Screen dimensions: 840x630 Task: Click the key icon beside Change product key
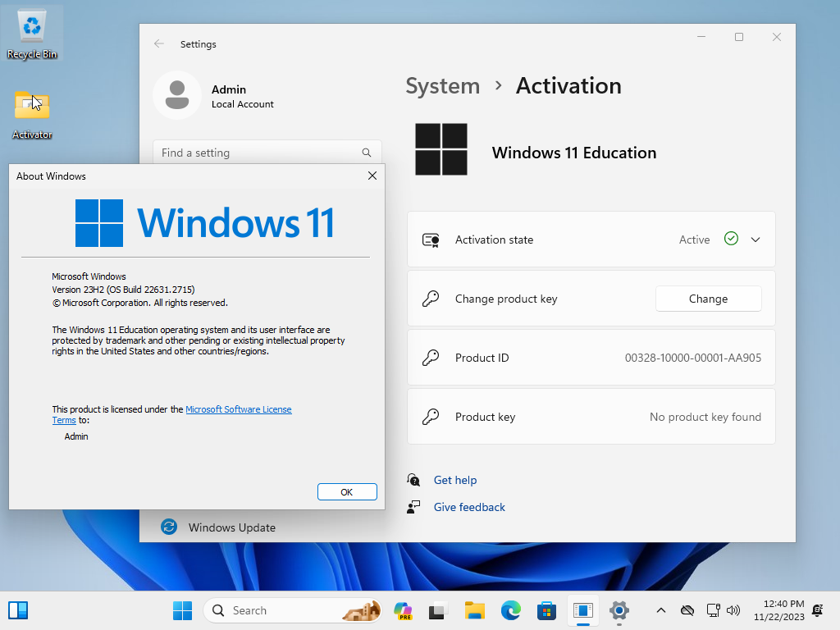(431, 299)
